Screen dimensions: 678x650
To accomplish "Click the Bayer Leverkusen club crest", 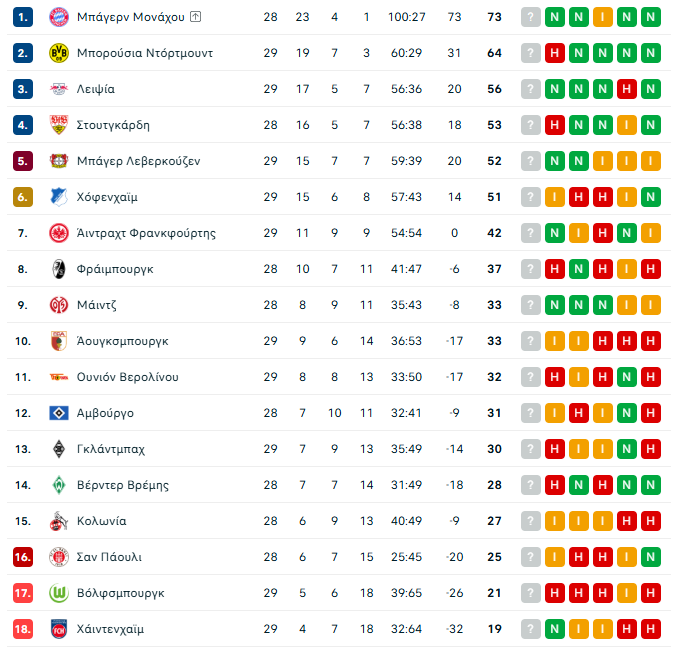I will pos(58,161).
